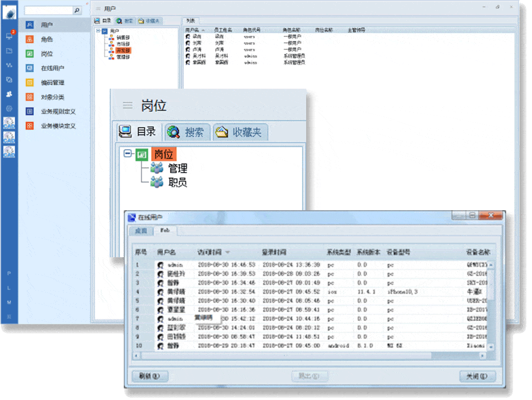Select highlighted 岗位 root in the tree

pyautogui.click(x=163, y=154)
